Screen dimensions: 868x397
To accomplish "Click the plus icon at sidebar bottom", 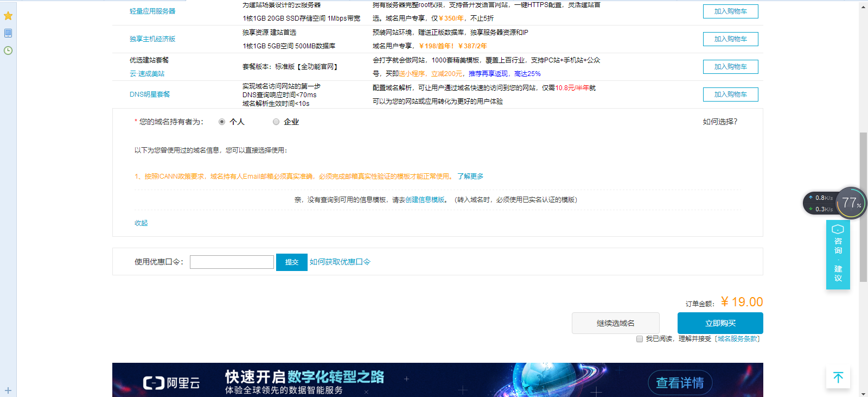I will click(8, 390).
